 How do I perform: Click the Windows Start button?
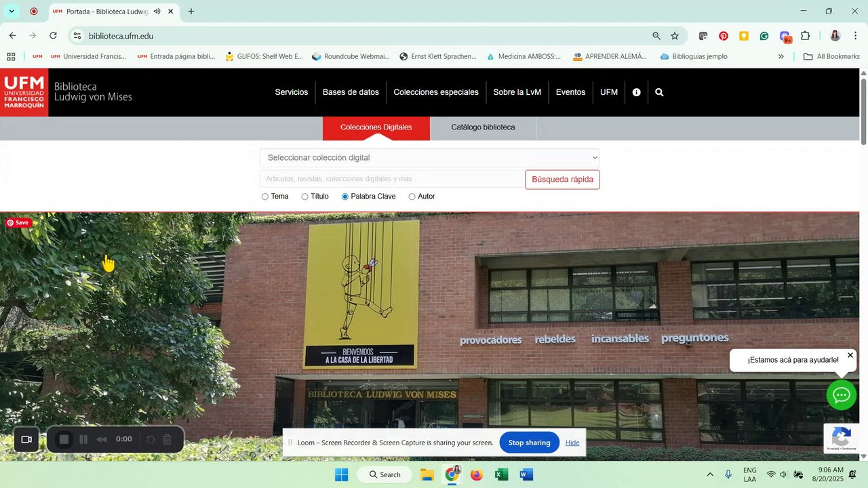[x=341, y=474]
